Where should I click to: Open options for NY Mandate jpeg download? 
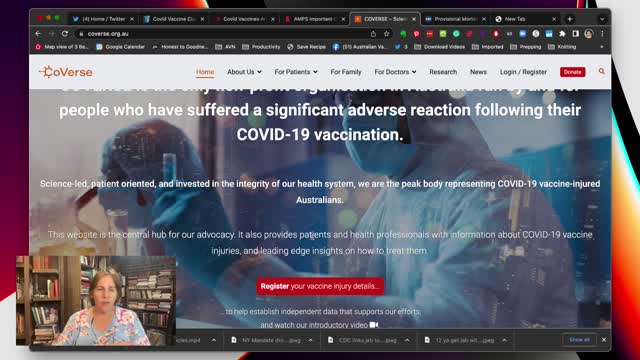pos(311,340)
